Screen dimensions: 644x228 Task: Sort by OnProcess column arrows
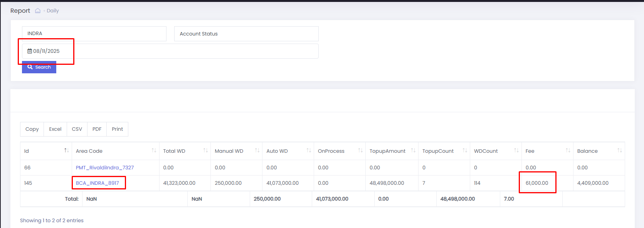360,150
